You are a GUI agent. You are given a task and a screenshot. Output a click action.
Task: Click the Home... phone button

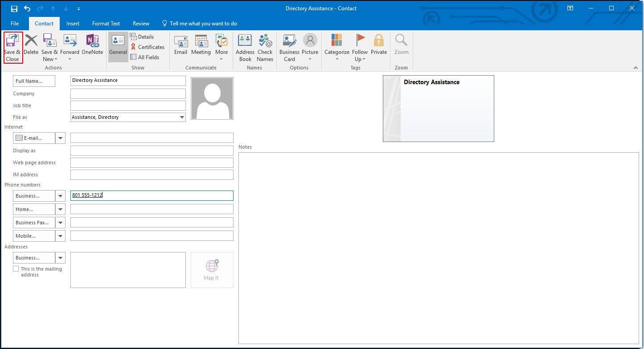pyautogui.click(x=34, y=209)
